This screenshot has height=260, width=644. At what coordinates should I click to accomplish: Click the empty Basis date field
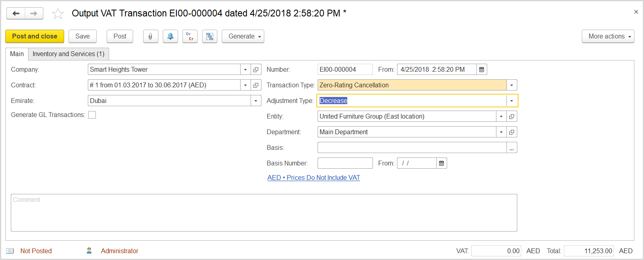(417, 163)
